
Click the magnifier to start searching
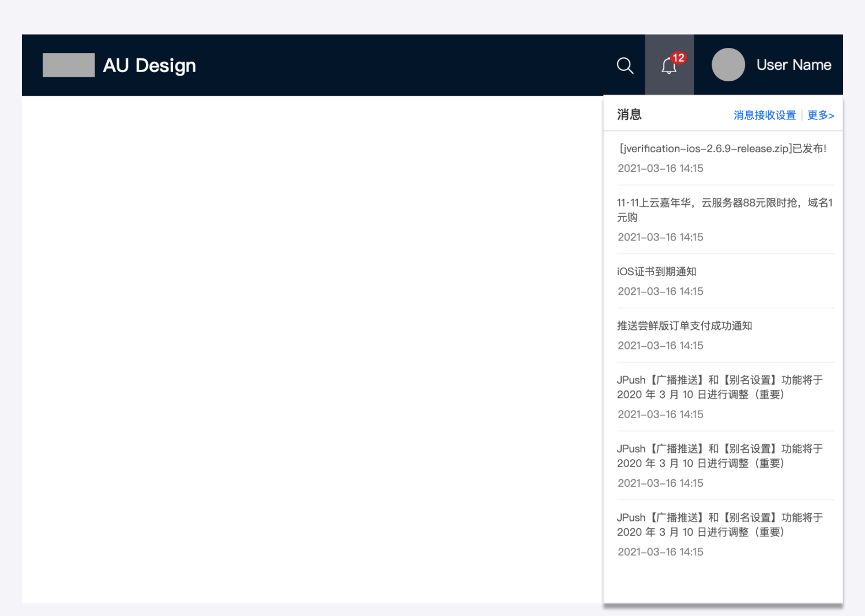pyautogui.click(x=625, y=65)
